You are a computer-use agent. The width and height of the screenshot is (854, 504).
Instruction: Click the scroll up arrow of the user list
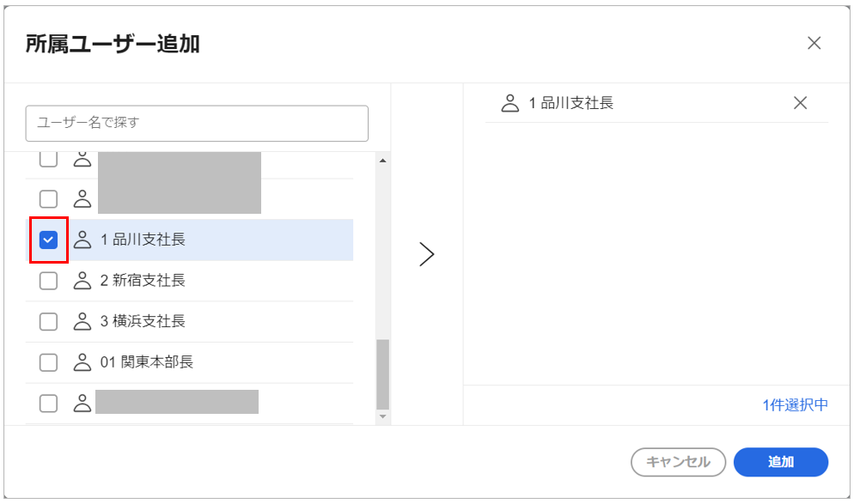pyautogui.click(x=383, y=161)
